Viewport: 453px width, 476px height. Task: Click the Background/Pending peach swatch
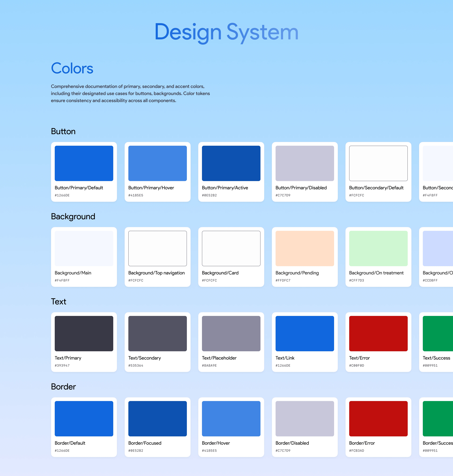pyautogui.click(x=305, y=248)
